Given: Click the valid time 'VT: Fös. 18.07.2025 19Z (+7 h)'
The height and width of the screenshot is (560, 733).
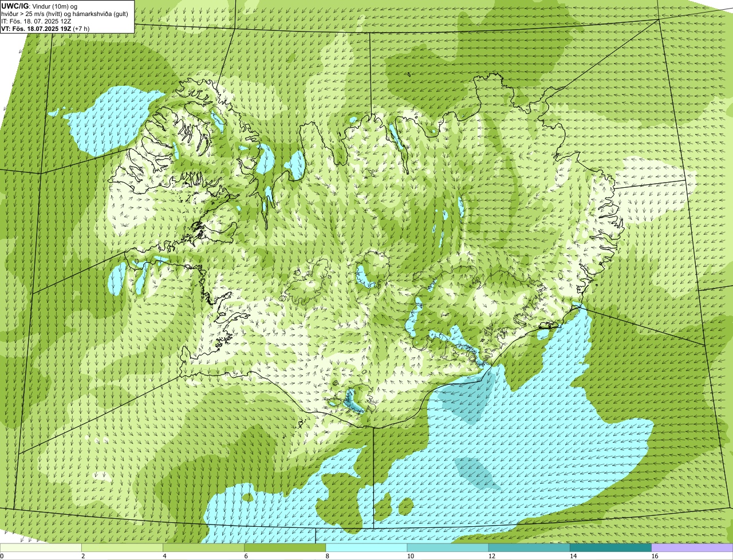Looking at the screenshot, I should (x=45, y=29).
